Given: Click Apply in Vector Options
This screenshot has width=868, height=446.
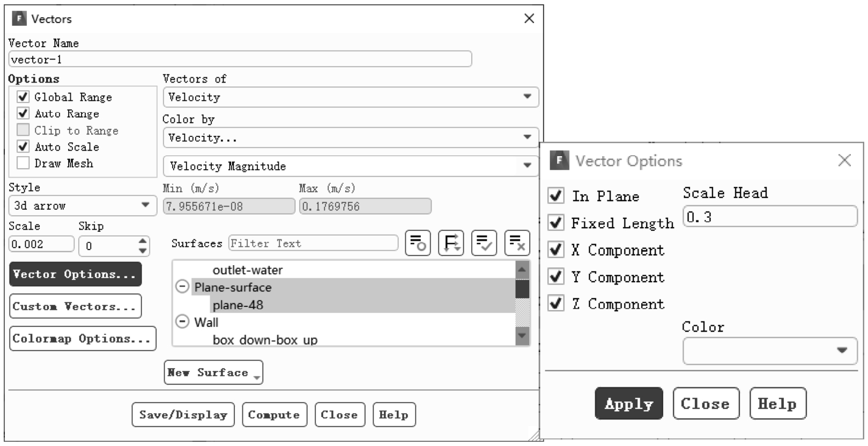Looking at the screenshot, I should click(x=629, y=404).
